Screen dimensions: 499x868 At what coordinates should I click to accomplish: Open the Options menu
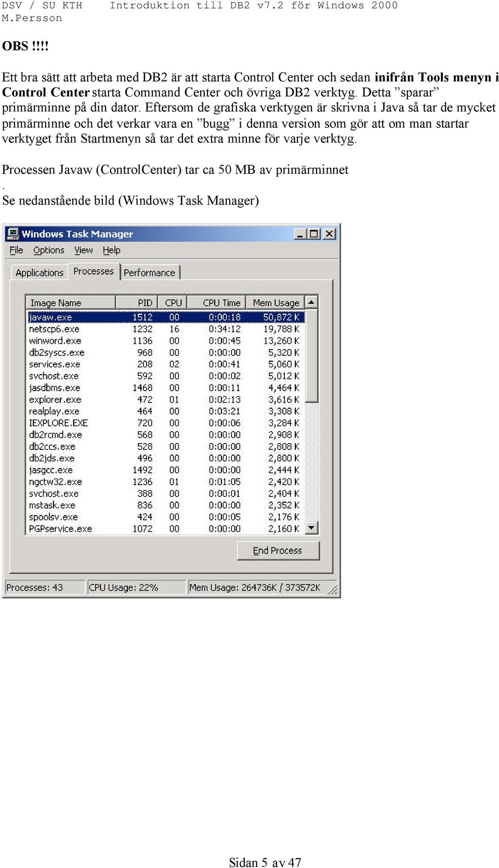[49, 250]
